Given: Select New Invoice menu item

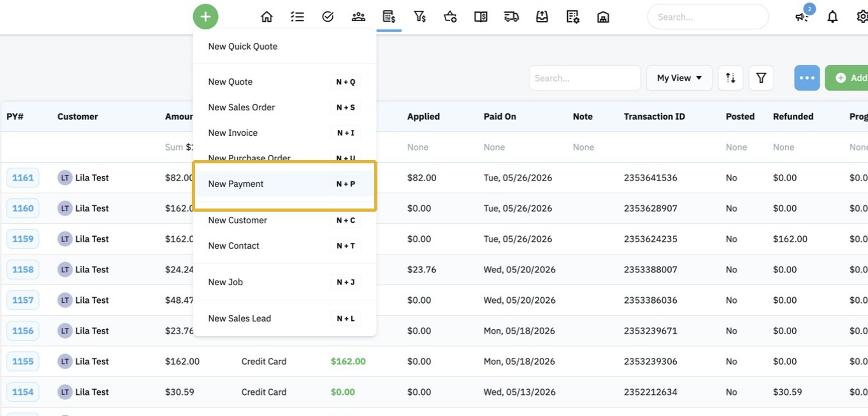Looking at the screenshot, I should (284, 133).
